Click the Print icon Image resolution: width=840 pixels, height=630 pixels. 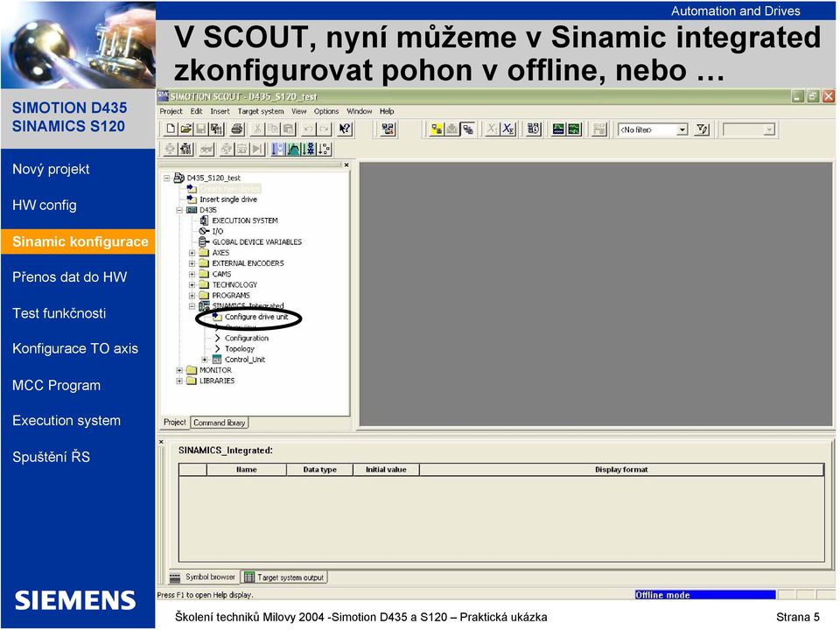click(237, 129)
